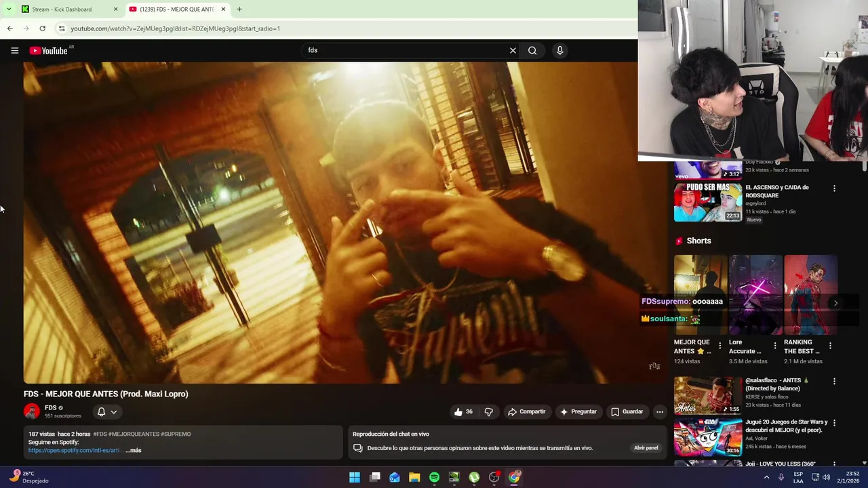This screenshot has width=868, height=488.
Task: Open OBS Studio from the taskbar
Action: point(494,477)
